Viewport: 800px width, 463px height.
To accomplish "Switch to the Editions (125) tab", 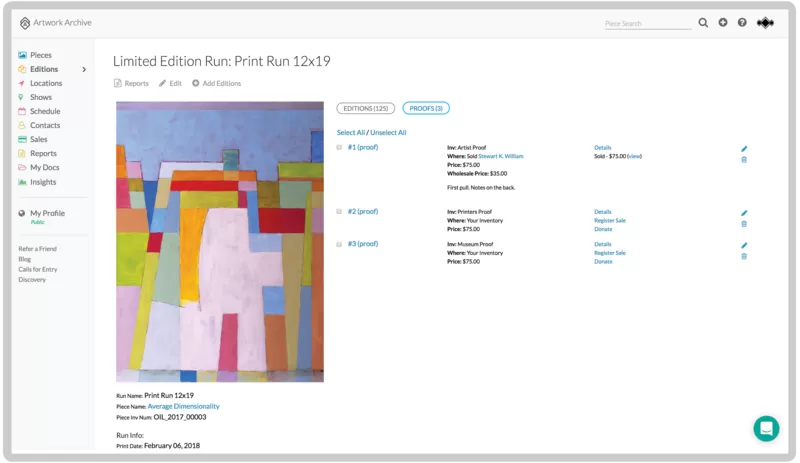I will [x=365, y=108].
